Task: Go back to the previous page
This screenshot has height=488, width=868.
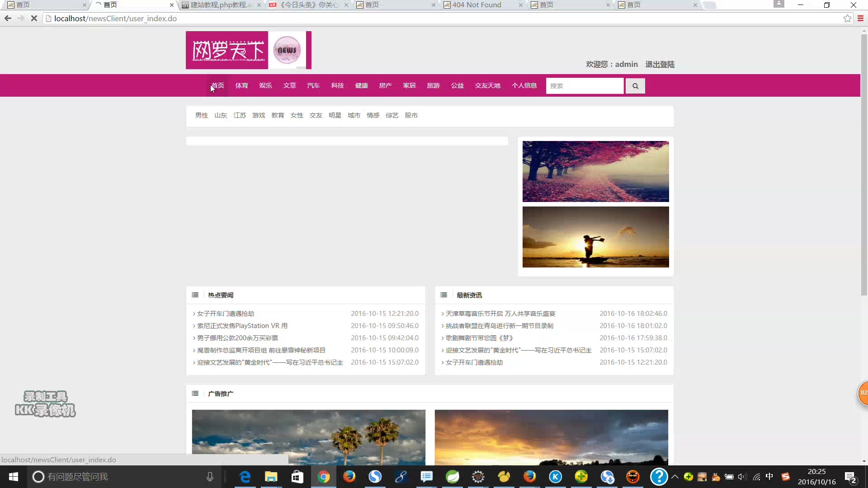Action: 8,19
